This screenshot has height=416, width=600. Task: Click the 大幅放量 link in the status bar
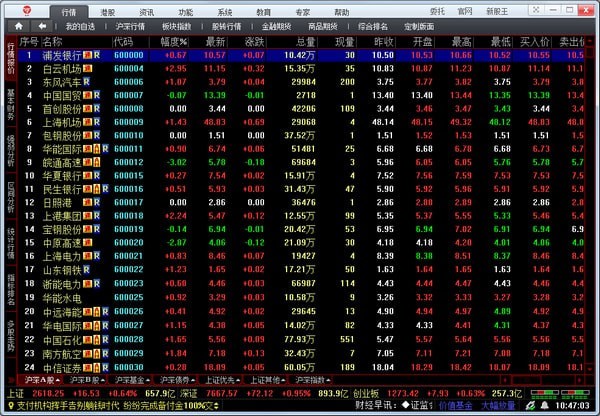(498, 406)
